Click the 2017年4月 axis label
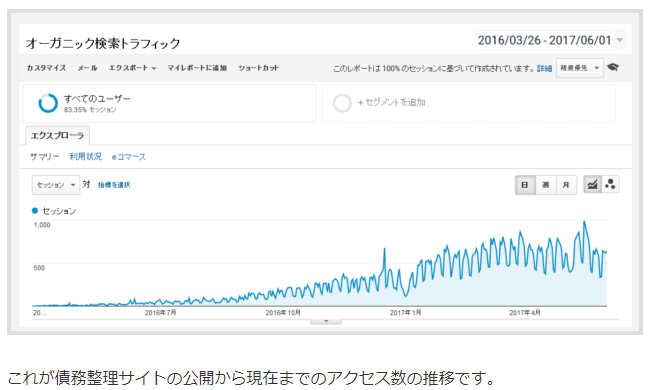 pos(525,312)
